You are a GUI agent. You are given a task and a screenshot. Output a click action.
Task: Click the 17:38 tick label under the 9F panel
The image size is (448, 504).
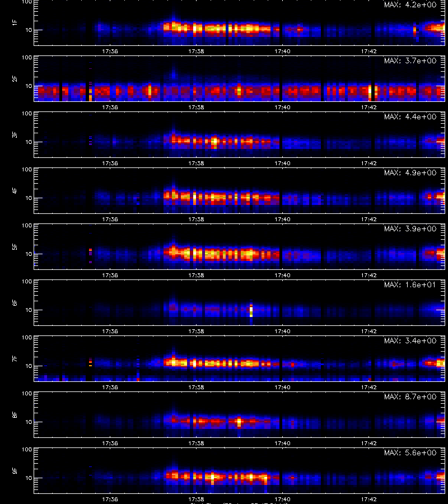[x=196, y=499]
